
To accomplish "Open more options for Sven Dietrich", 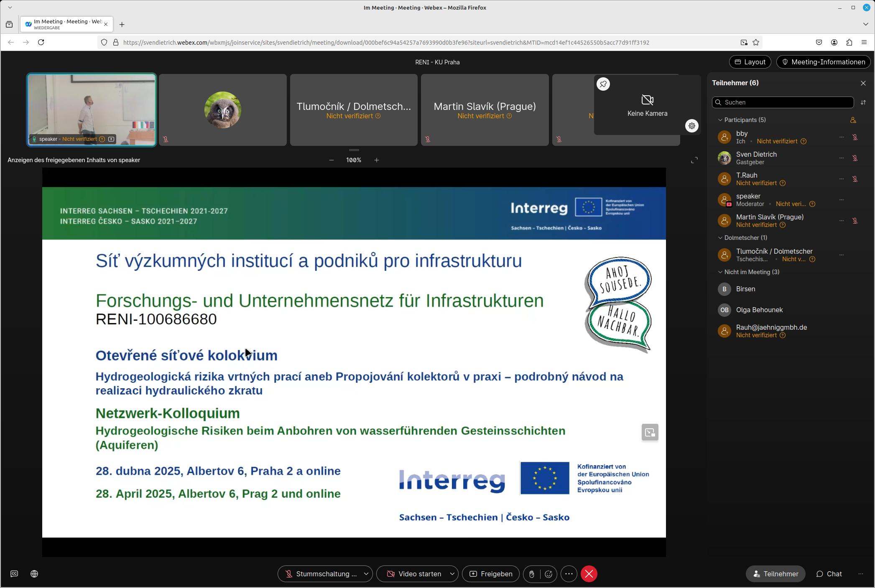I will 842,158.
